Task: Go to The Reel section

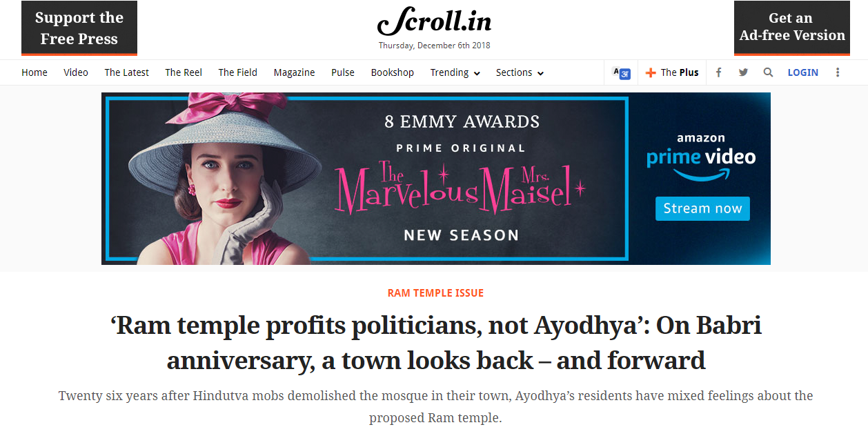Action: click(x=184, y=72)
